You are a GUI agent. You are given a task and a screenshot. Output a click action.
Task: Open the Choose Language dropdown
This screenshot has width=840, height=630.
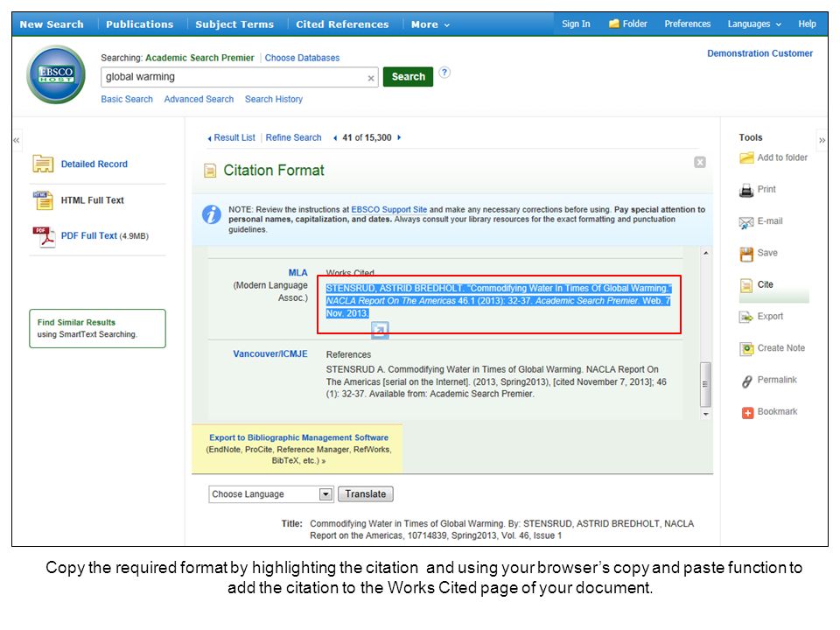point(271,493)
